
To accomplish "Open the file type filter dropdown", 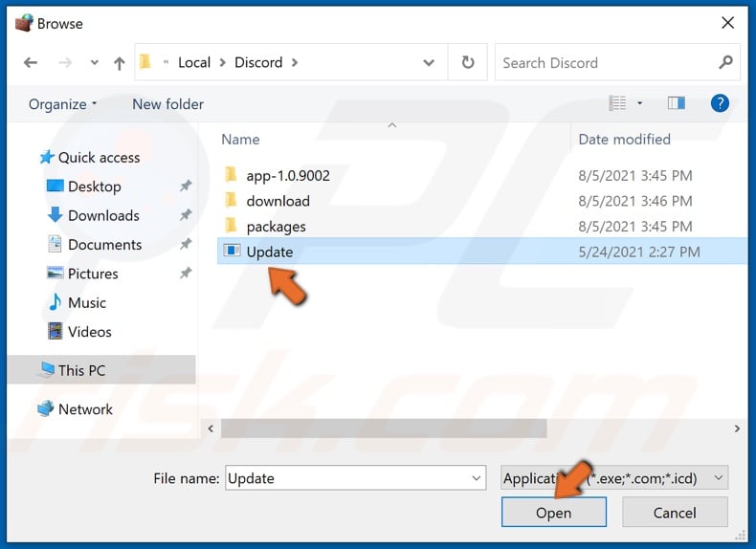I will 614,478.
